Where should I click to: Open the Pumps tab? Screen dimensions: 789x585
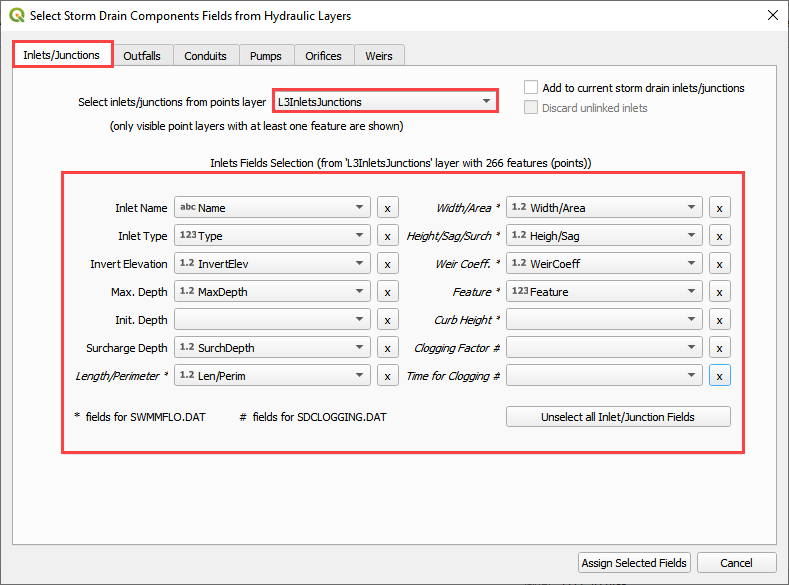[x=266, y=56]
